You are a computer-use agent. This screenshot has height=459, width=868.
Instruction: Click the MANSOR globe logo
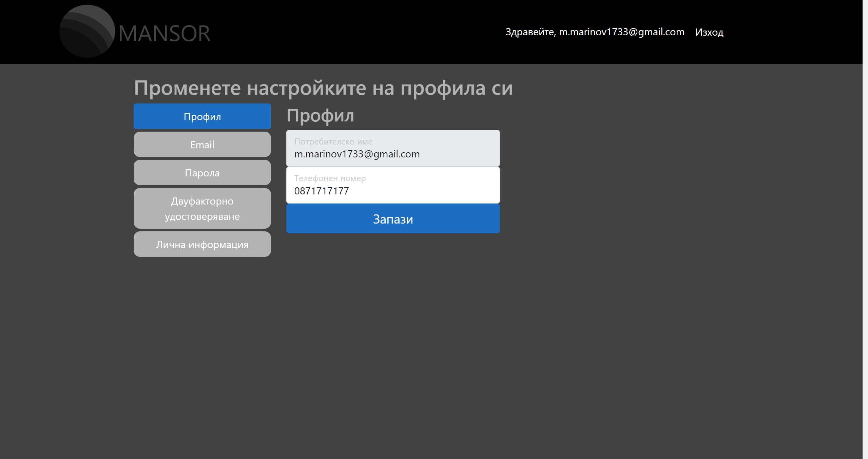[87, 31]
